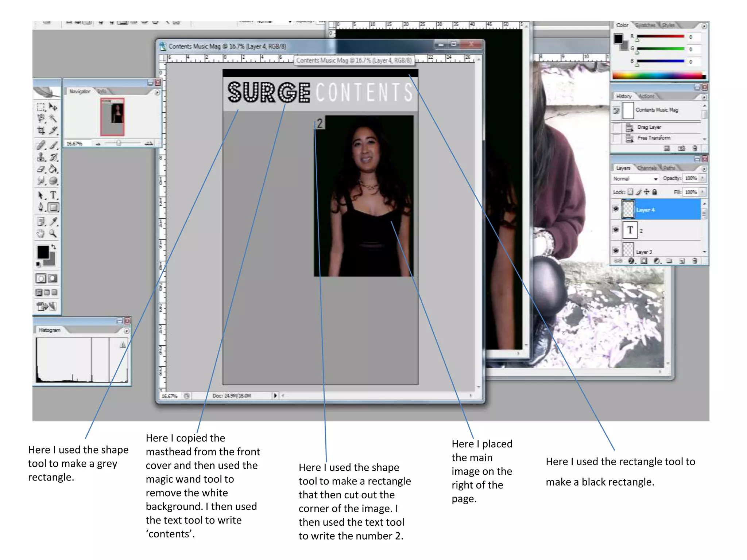The height and width of the screenshot is (560, 747).
Task: Select the Clone Stamp tool
Action: [41, 157]
